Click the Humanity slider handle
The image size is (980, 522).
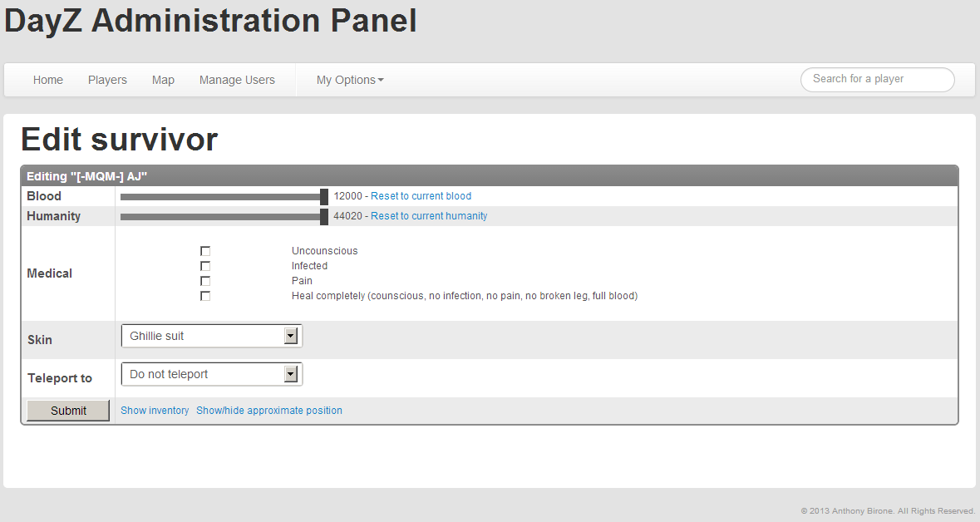[323, 217]
